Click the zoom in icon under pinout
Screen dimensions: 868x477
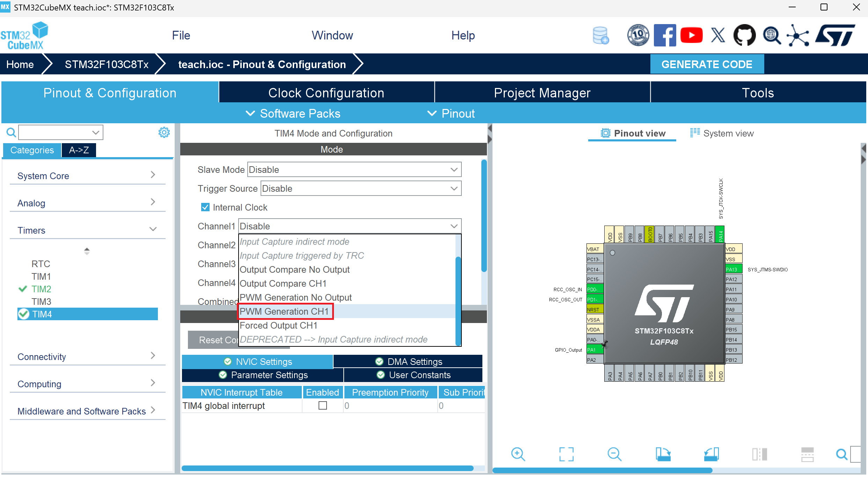pyautogui.click(x=518, y=454)
